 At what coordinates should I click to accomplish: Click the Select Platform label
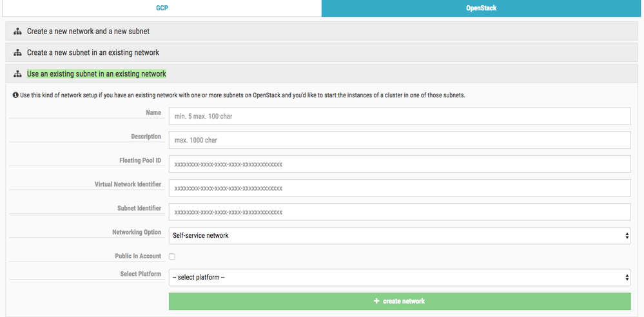(141, 273)
